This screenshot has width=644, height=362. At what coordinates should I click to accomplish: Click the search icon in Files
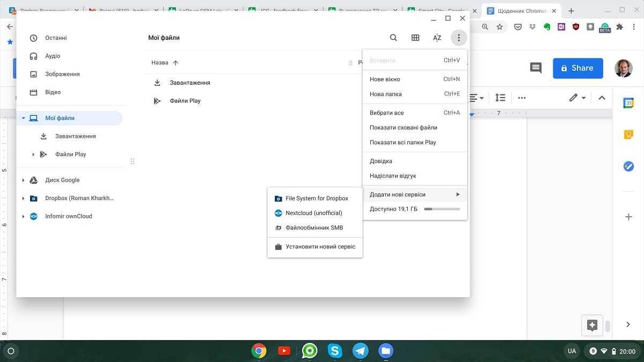click(x=393, y=38)
